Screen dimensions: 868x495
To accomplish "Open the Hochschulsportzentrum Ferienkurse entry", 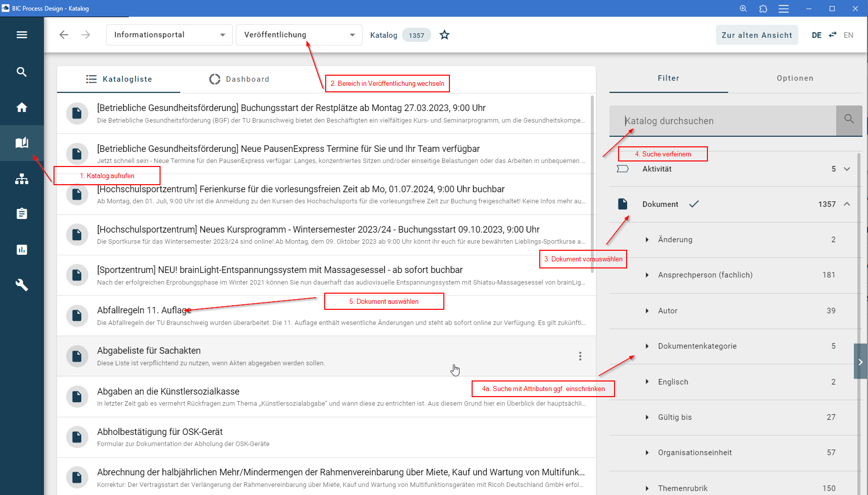I will tap(326, 194).
